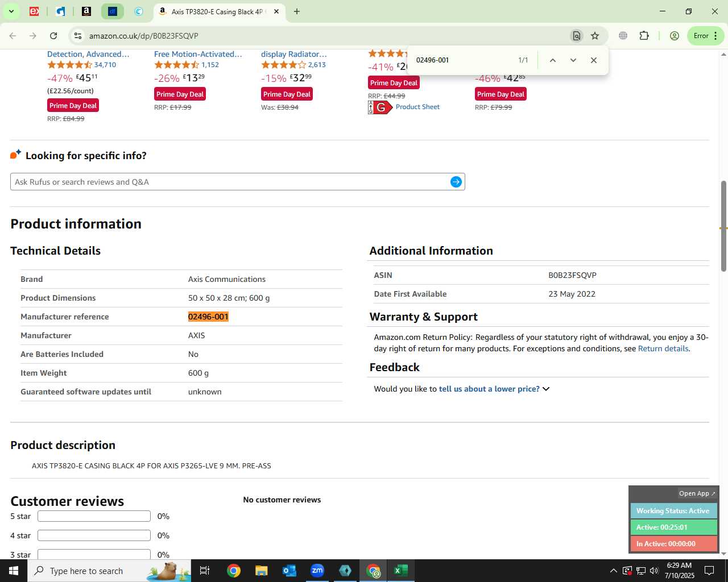Open Excel from taskbar

(x=401, y=571)
